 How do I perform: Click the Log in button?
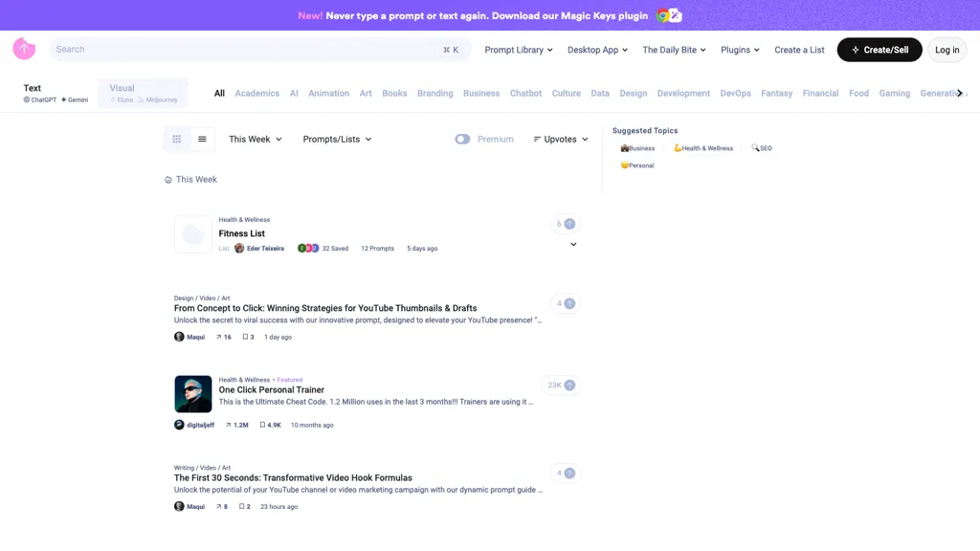[x=947, y=50]
